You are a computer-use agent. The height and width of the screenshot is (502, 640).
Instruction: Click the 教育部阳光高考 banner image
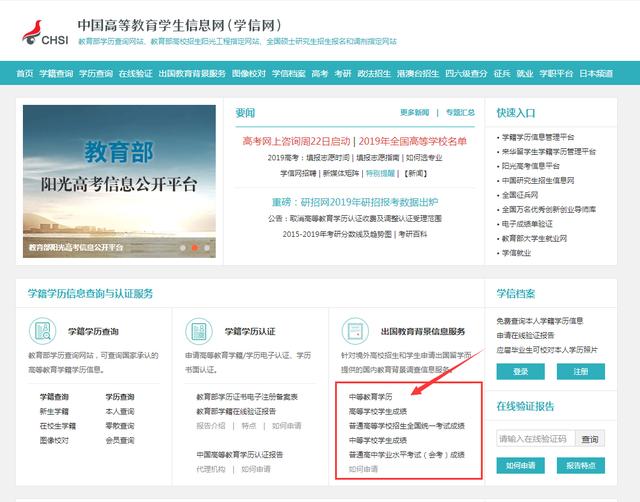119,181
